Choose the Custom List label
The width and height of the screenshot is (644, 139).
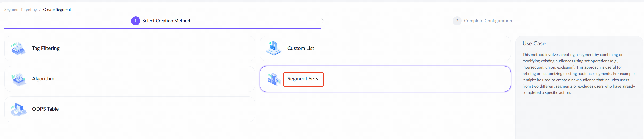pos(301,48)
